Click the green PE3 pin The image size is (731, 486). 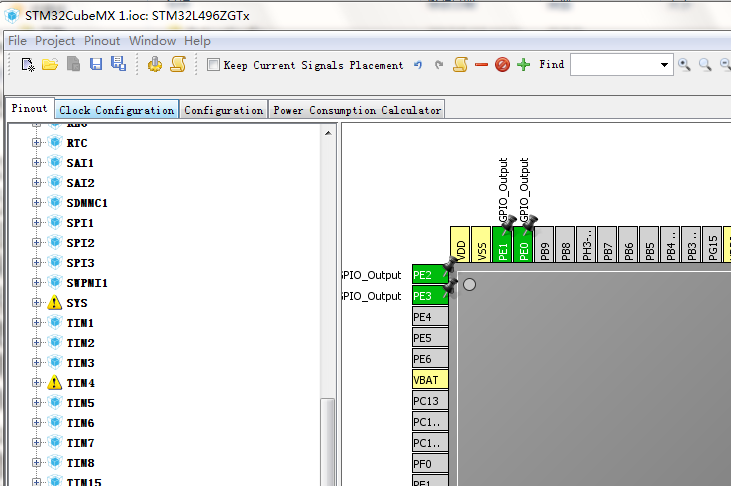[430, 296]
